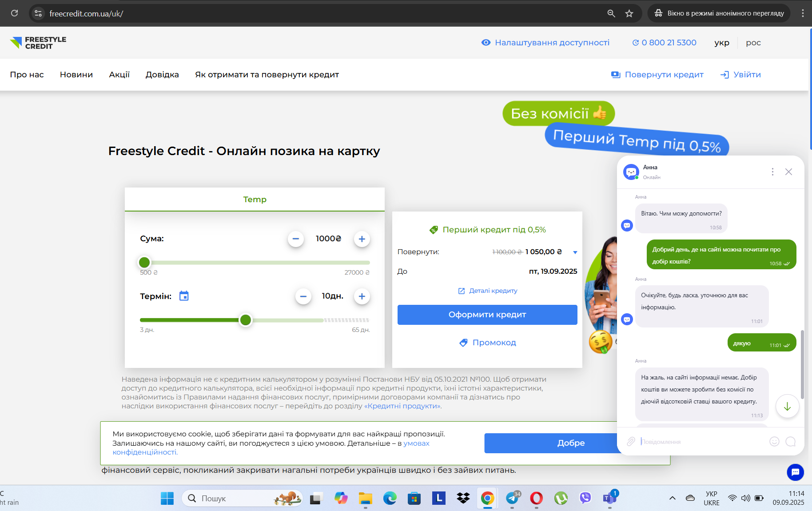Screen dimensions: 812x511
Task: Open the Про нас menu item
Action: click(27, 75)
